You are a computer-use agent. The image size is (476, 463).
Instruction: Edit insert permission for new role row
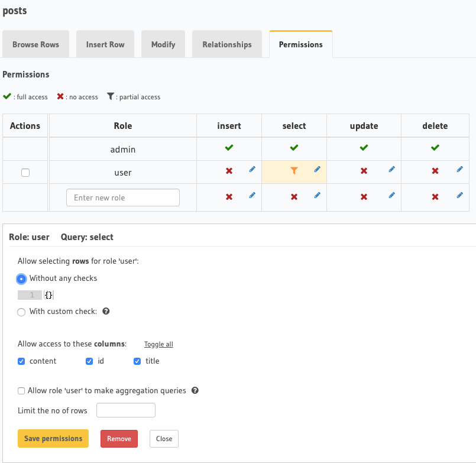pyautogui.click(x=252, y=196)
